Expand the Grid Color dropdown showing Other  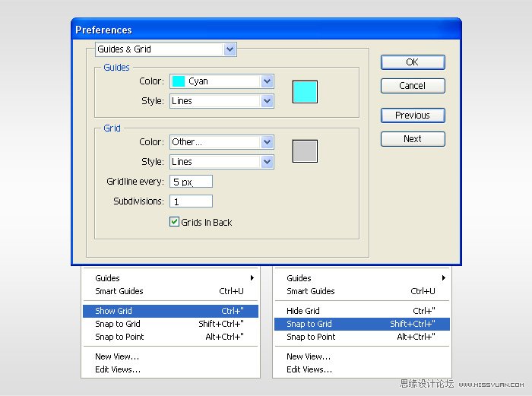pos(267,142)
